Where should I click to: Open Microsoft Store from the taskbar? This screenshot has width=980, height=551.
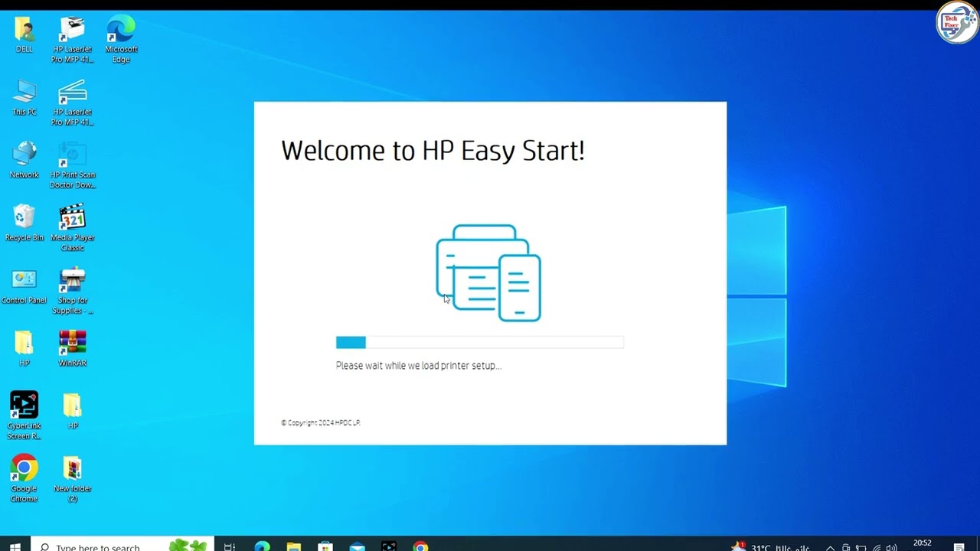(x=325, y=546)
